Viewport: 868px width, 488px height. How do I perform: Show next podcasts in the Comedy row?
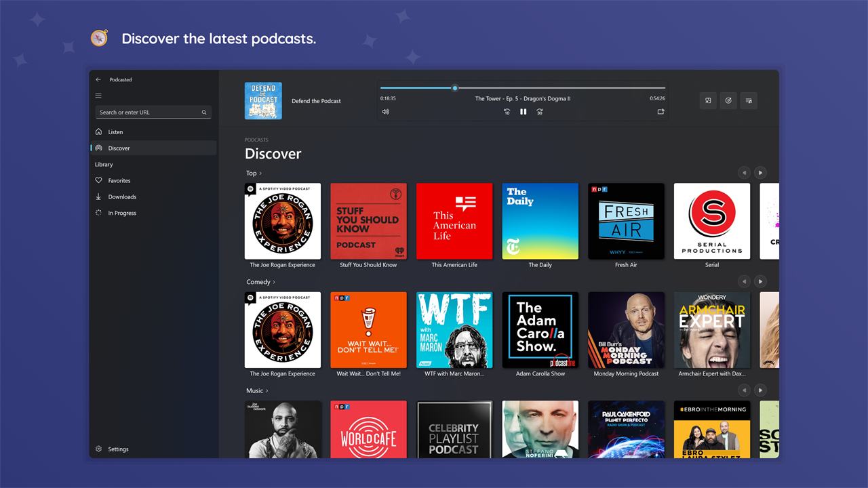[x=760, y=281]
